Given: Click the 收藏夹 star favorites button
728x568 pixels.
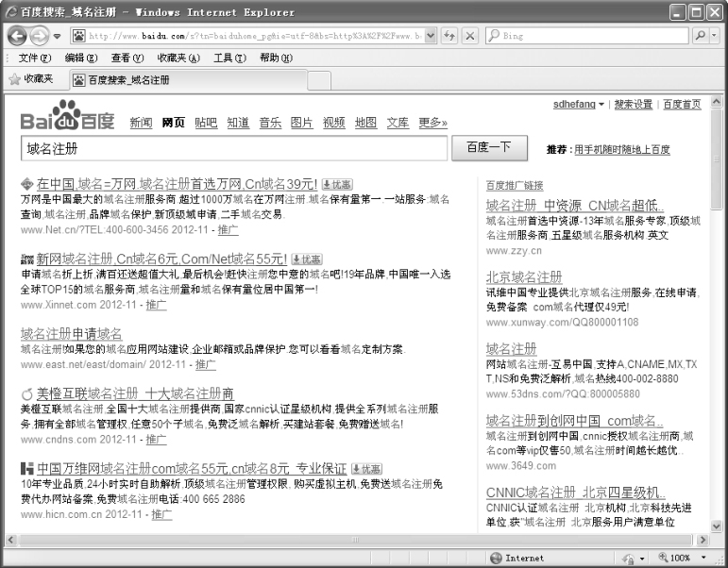Looking at the screenshot, I should click(30, 79).
